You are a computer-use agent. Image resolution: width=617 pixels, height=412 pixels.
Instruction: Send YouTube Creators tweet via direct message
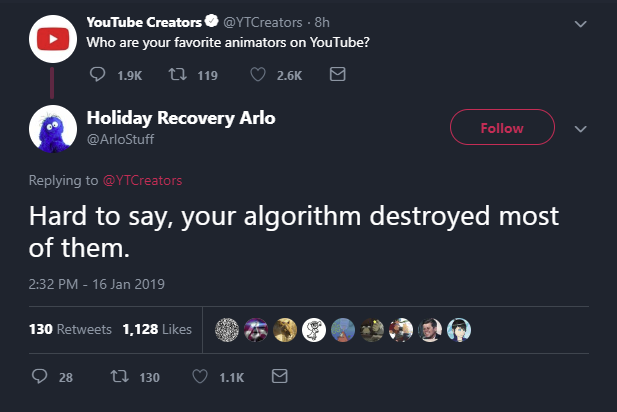pyautogui.click(x=337, y=74)
